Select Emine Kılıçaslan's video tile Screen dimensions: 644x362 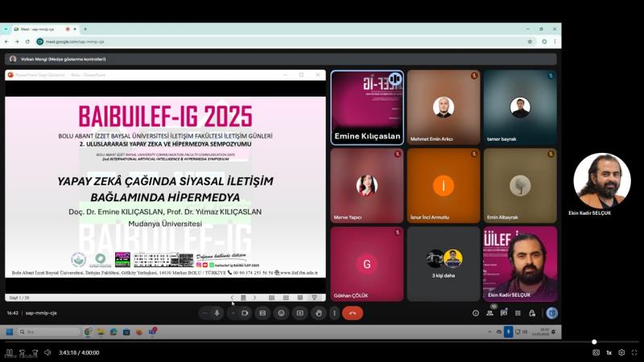[367, 107]
